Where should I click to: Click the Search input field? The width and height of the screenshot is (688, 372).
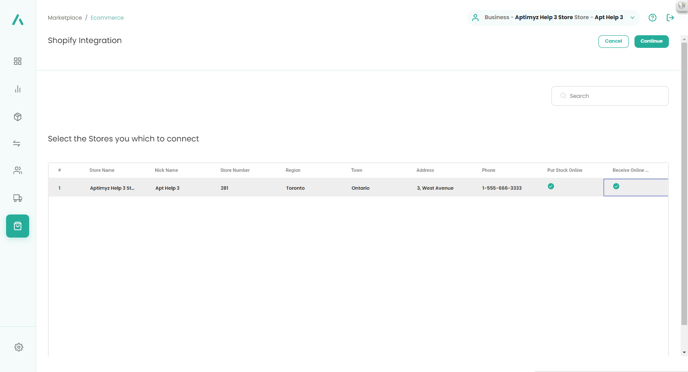pos(610,96)
